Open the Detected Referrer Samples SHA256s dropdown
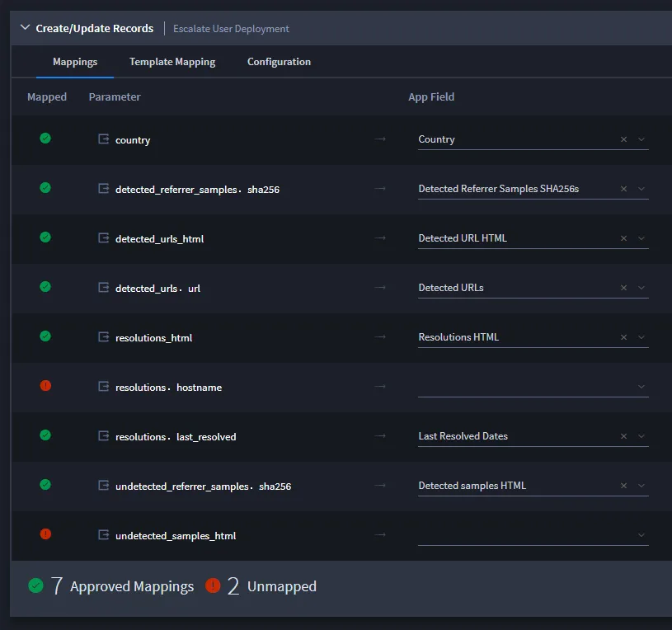Image resolution: width=672 pixels, height=630 pixels. click(641, 189)
